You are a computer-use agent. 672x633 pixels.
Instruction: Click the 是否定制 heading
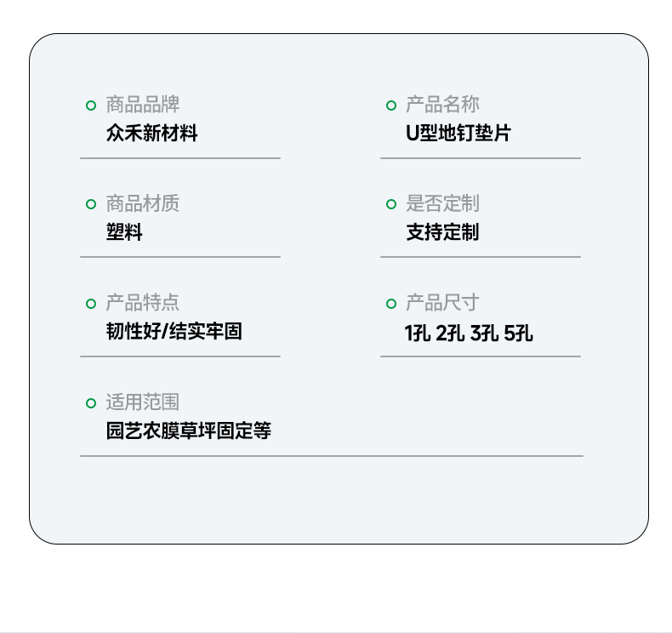[442, 203]
